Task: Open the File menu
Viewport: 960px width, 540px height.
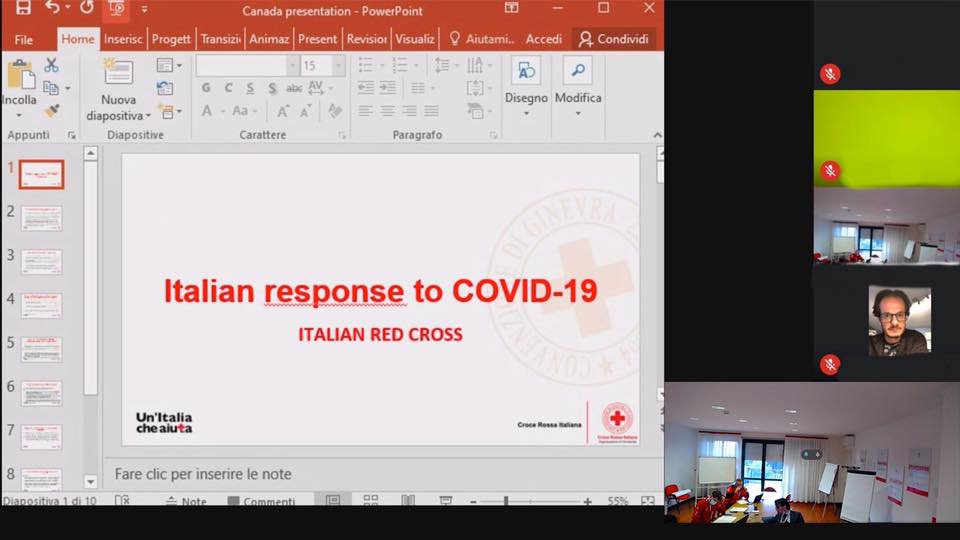Action: tap(24, 39)
